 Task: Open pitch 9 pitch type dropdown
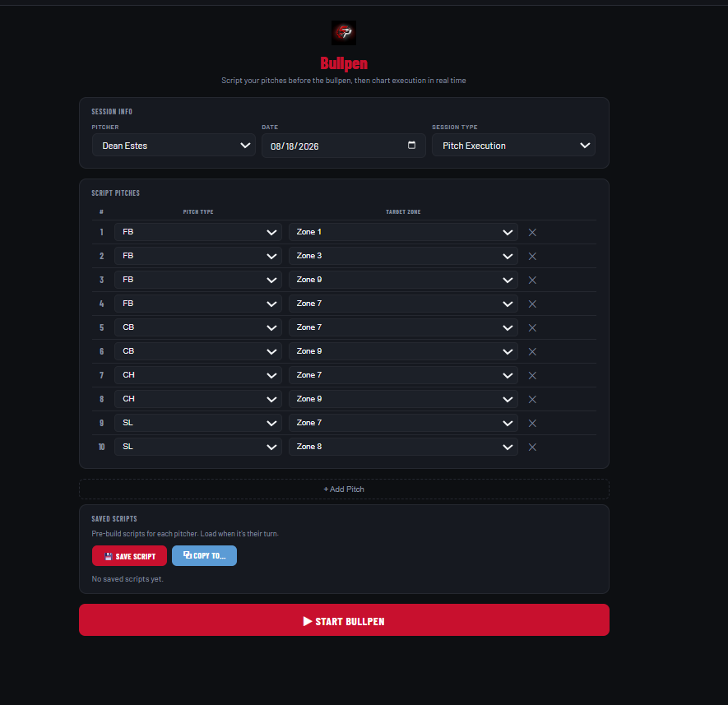tap(197, 423)
